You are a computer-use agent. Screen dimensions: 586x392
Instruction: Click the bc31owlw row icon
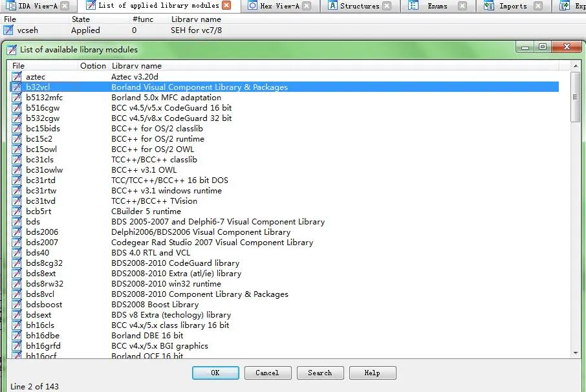point(16,169)
